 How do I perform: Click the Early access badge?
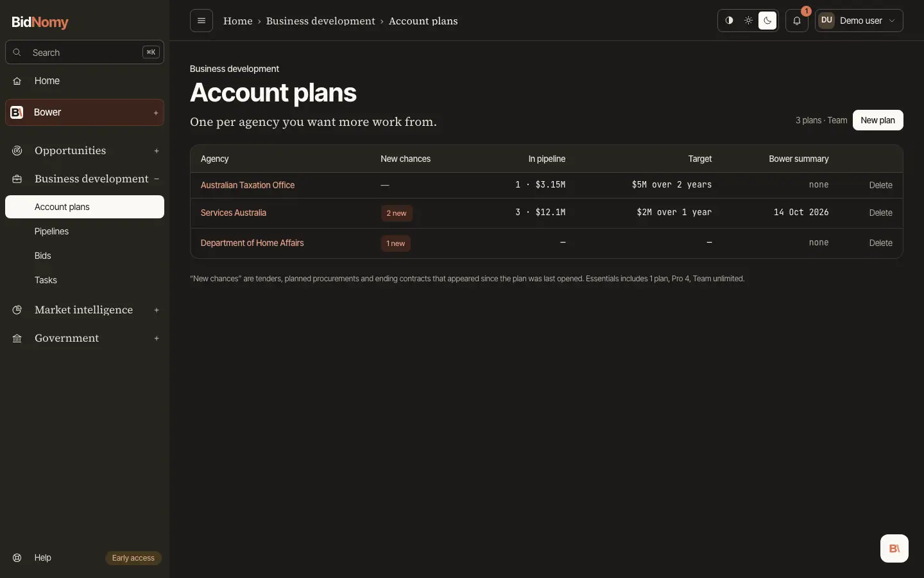tap(133, 558)
